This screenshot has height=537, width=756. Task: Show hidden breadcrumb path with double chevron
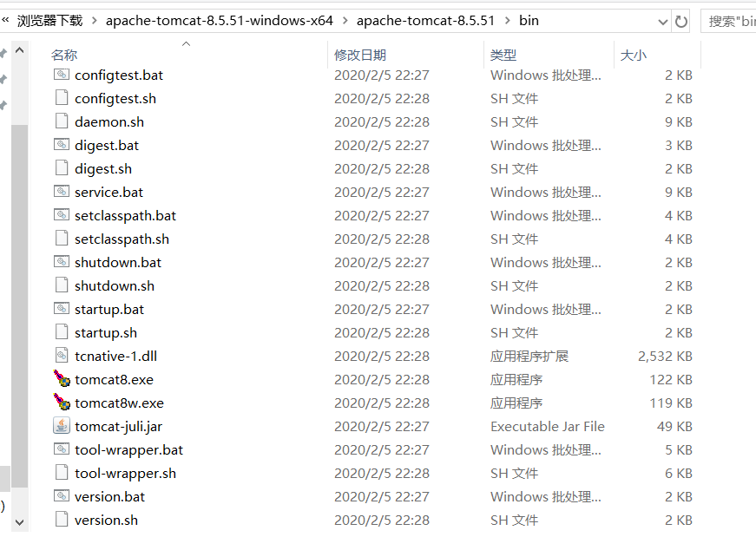coord(6,20)
